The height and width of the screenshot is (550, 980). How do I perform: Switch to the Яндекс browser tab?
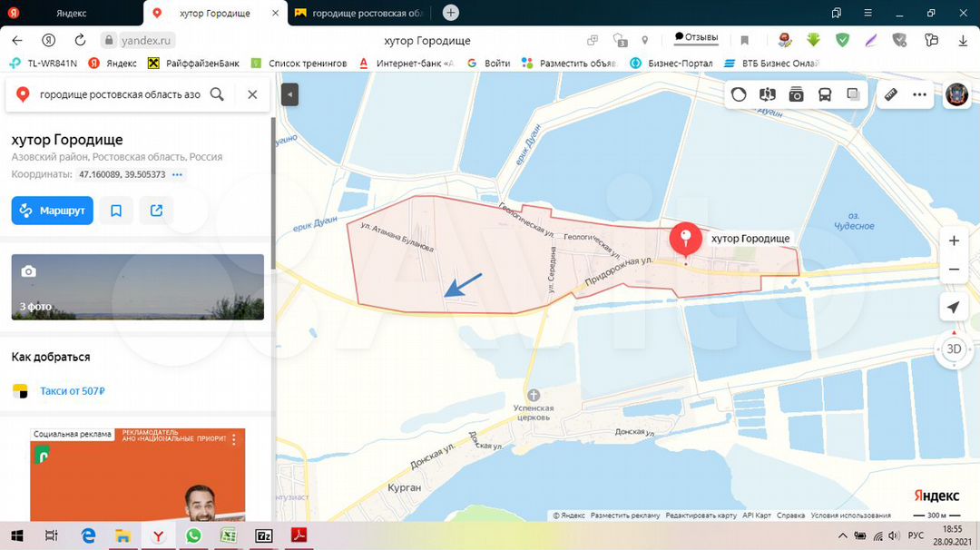coord(71,13)
